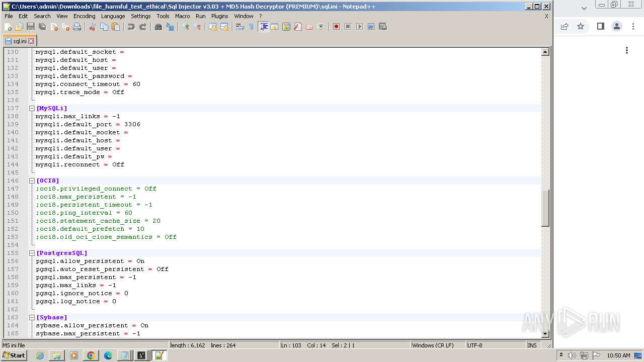This screenshot has height=362, width=644.
Task: Open the Macro menu
Action: coord(183,16)
